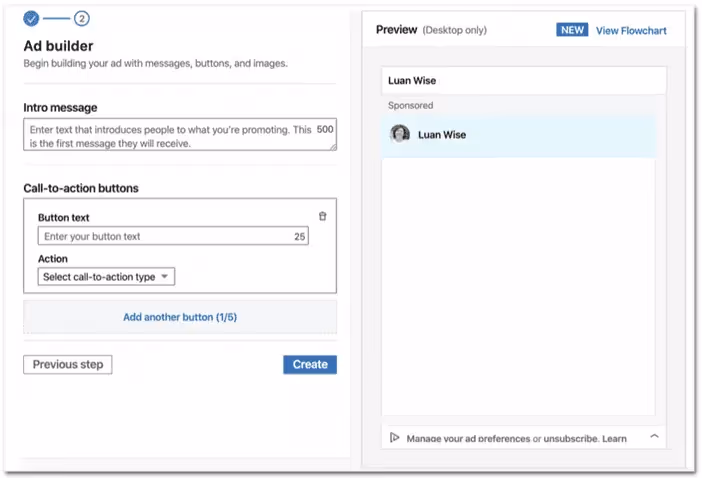Image resolution: width=702 pixels, height=478 pixels.
Task: Click Add another button (1/5)
Action: (180, 317)
